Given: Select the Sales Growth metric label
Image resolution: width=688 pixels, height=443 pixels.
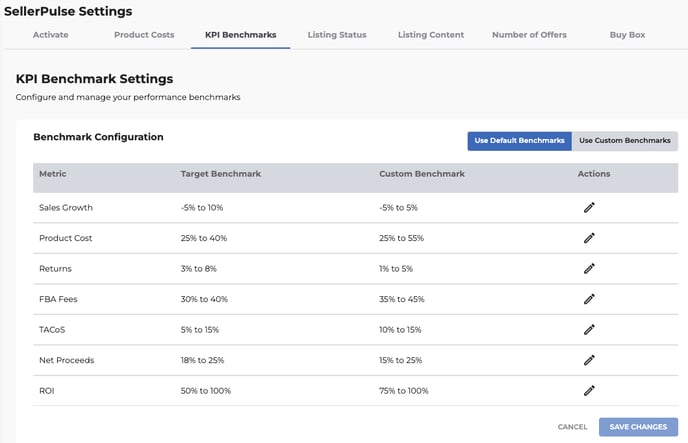Looking at the screenshot, I should tap(66, 207).
